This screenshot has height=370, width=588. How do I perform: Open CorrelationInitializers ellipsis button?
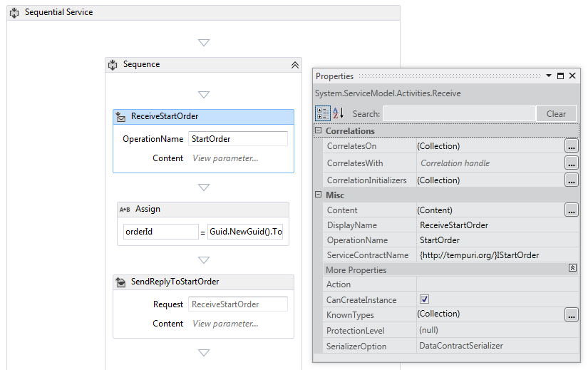[x=571, y=180]
